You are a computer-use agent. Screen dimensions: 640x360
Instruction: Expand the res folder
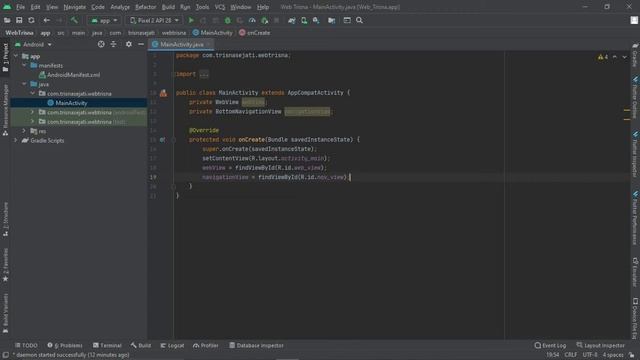(24, 131)
